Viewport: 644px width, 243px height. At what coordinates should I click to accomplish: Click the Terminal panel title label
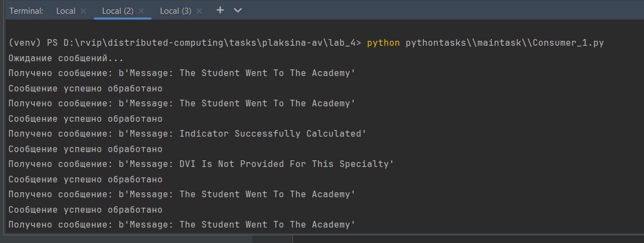(26, 11)
